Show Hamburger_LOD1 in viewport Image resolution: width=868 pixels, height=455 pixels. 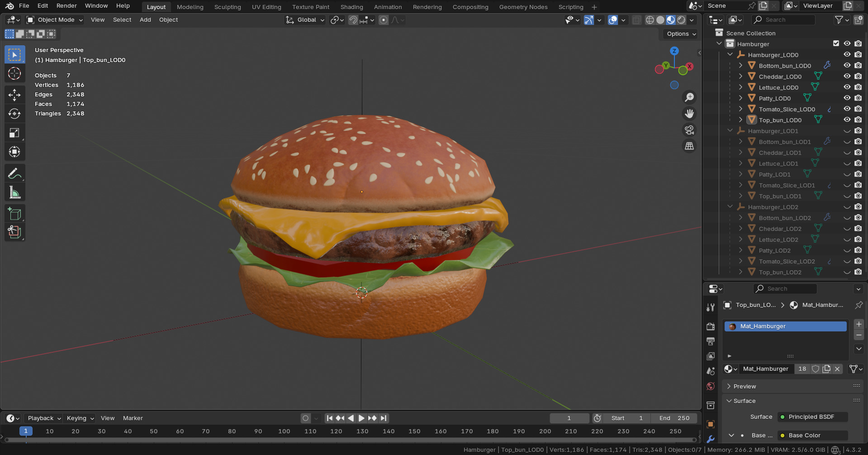(847, 131)
